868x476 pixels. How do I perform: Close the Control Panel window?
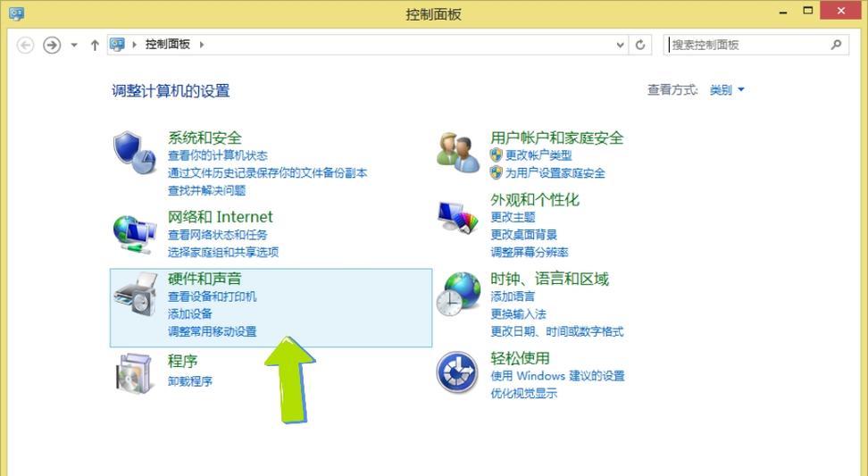[841, 11]
